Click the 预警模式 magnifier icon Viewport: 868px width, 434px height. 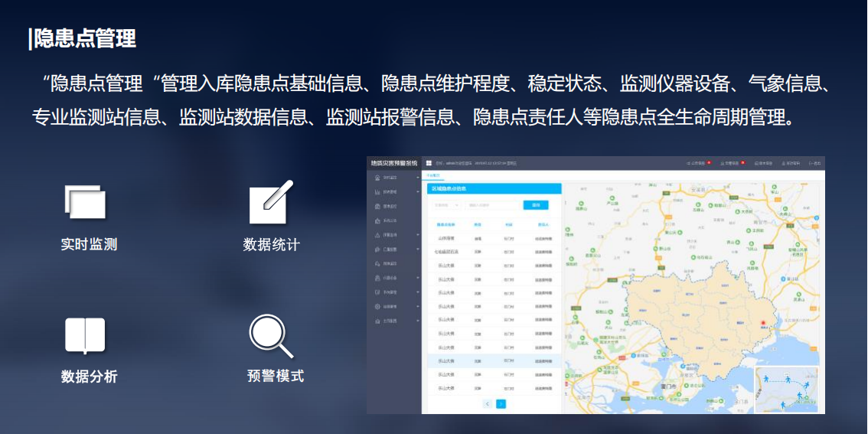pos(271,337)
